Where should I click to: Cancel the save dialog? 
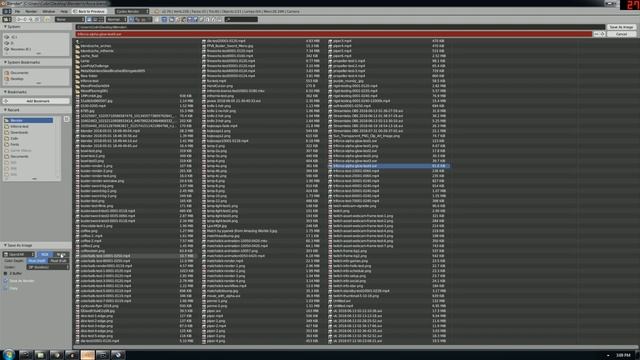point(621,34)
